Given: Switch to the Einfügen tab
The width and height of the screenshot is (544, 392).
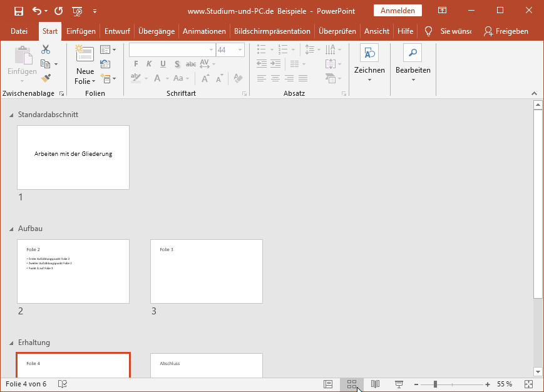Looking at the screenshot, I should [81, 31].
